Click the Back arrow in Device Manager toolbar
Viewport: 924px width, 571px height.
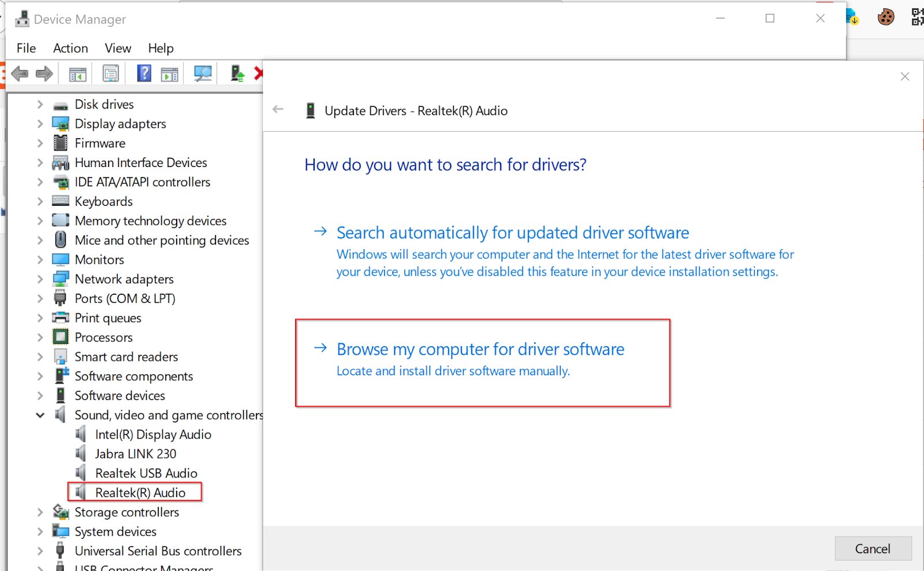(20, 73)
